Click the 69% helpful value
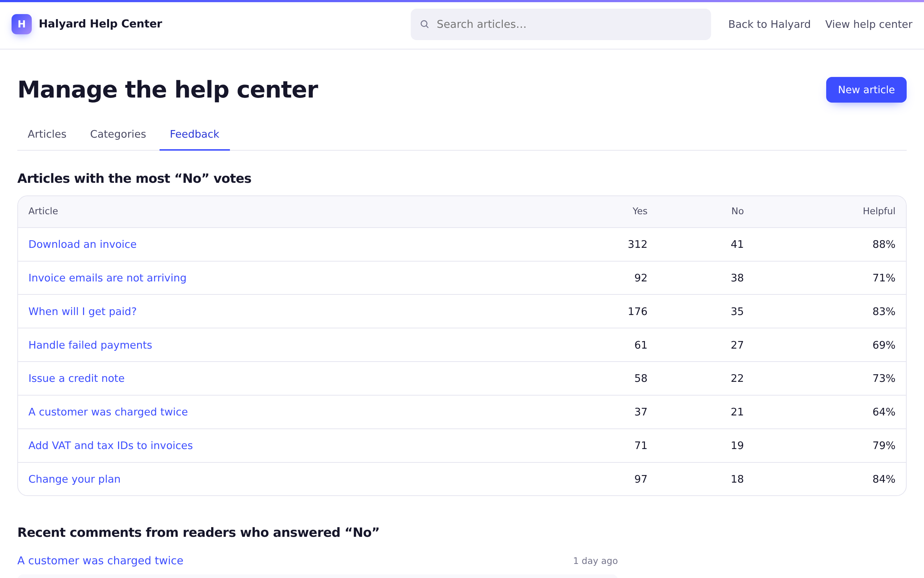Image resolution: width=924 pixels, height=578 pixels. tap(884, 345)
